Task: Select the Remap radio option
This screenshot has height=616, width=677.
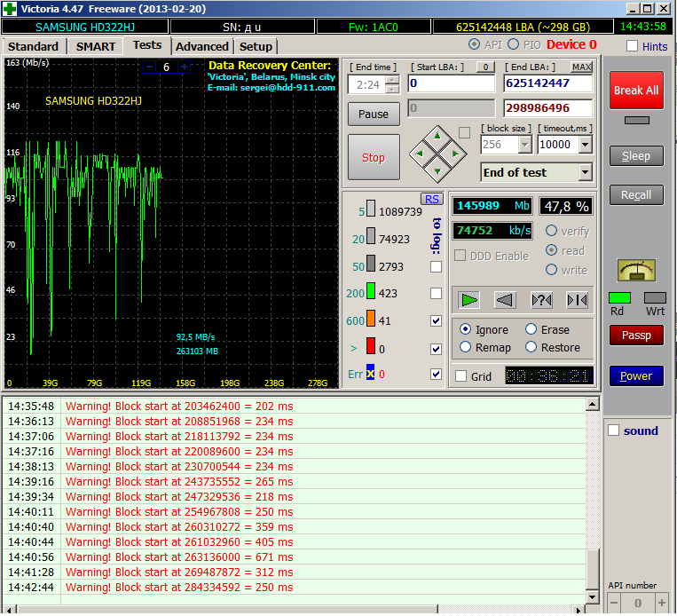Action: [465, 347]
